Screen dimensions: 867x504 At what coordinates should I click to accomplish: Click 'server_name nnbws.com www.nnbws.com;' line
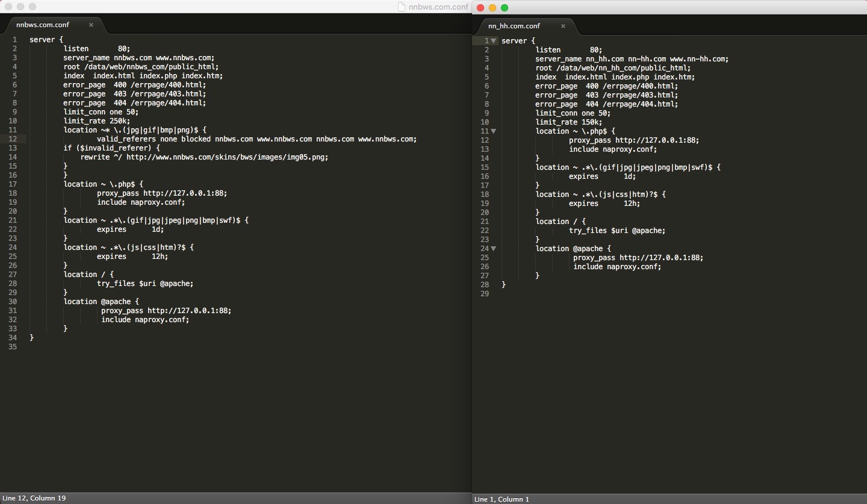tap(139, 58)
